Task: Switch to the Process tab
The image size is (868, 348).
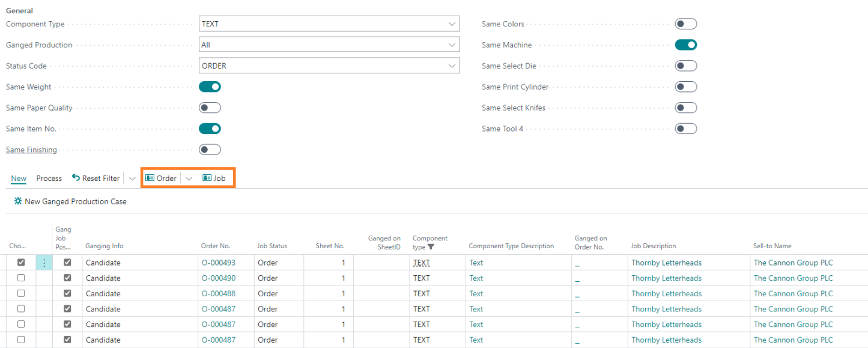Action: 49,179
